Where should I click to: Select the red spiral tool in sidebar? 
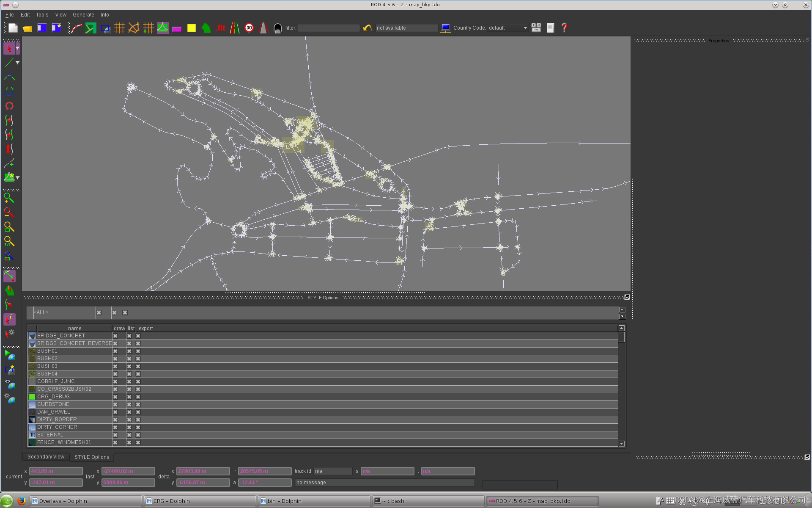(x=9, y=106)
